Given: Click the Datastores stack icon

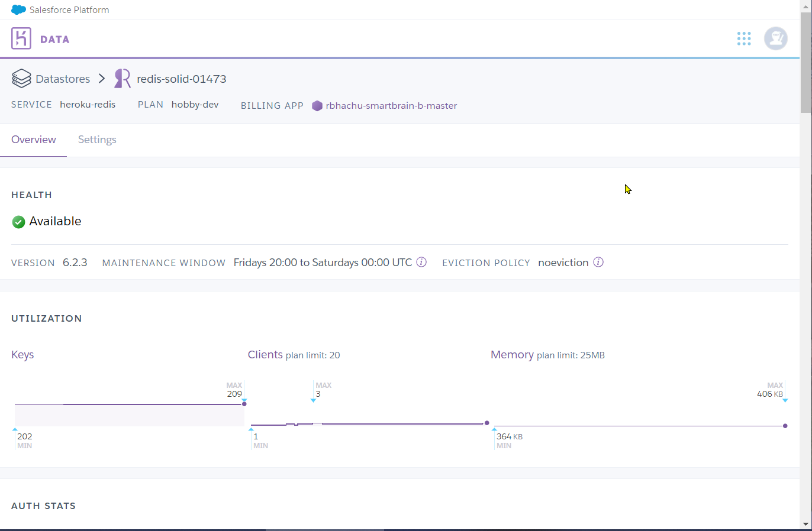Looking at the screenshot, I should tap(21, 79).
